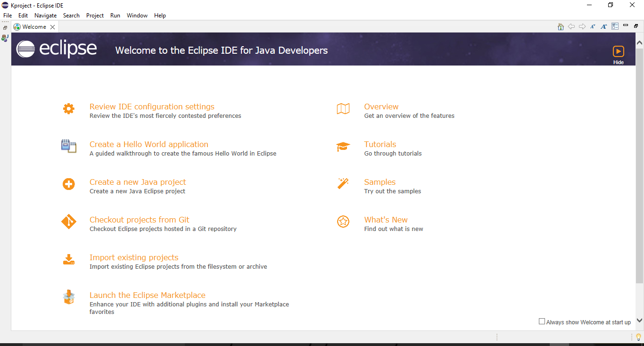Click the gear icon for IDE configuration
Viewport: 644px width, 346px height.
[69, 109]
